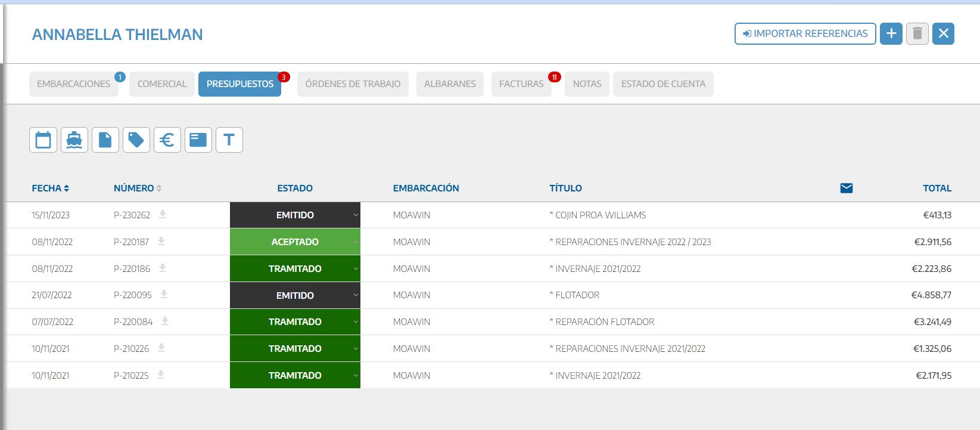980x430 pixels.
Task: Click the envelope mail column icon
Action: click(846, 188)
